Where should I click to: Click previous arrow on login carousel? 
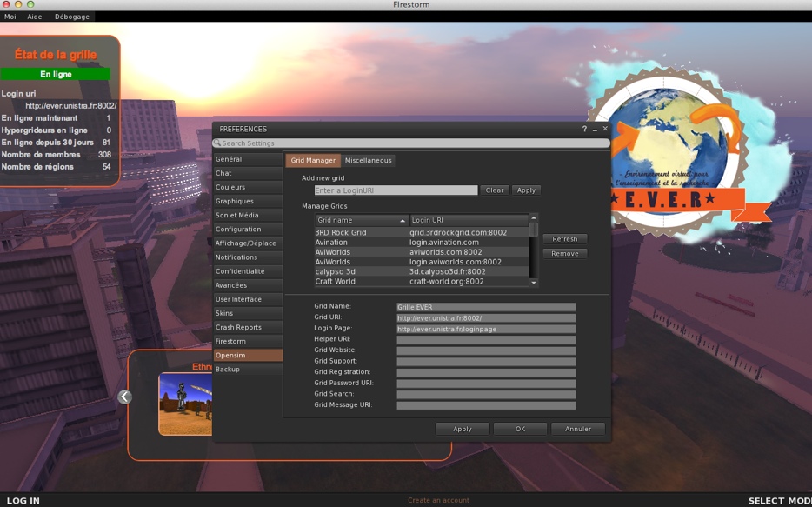coord(125,397)
